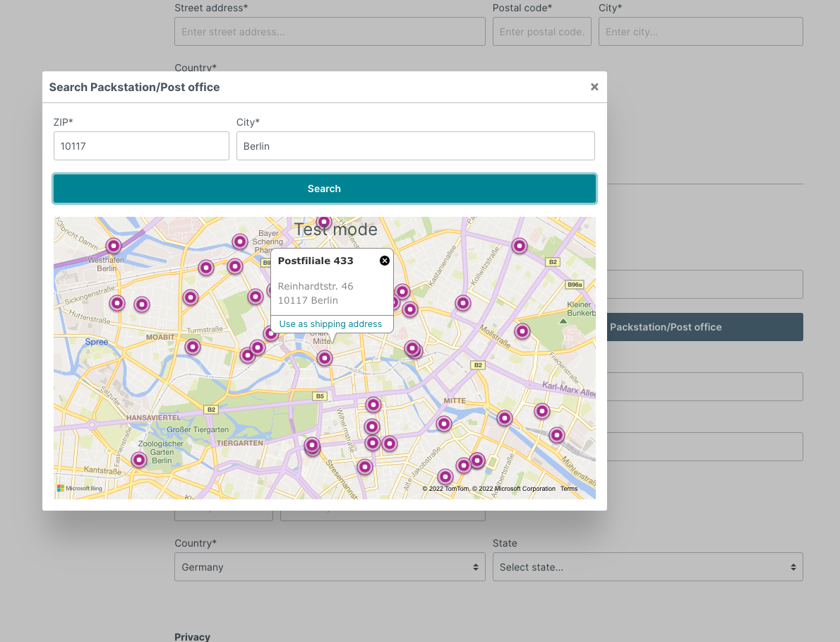Select the pin left of upper B2 shield
The image size is (840, 642).
[519, 246]
